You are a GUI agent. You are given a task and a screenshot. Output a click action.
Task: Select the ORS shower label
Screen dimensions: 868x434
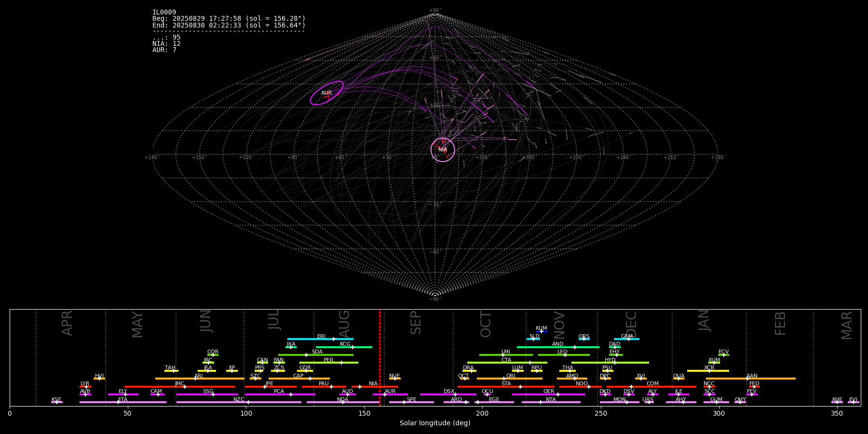(x=584, y=337)
